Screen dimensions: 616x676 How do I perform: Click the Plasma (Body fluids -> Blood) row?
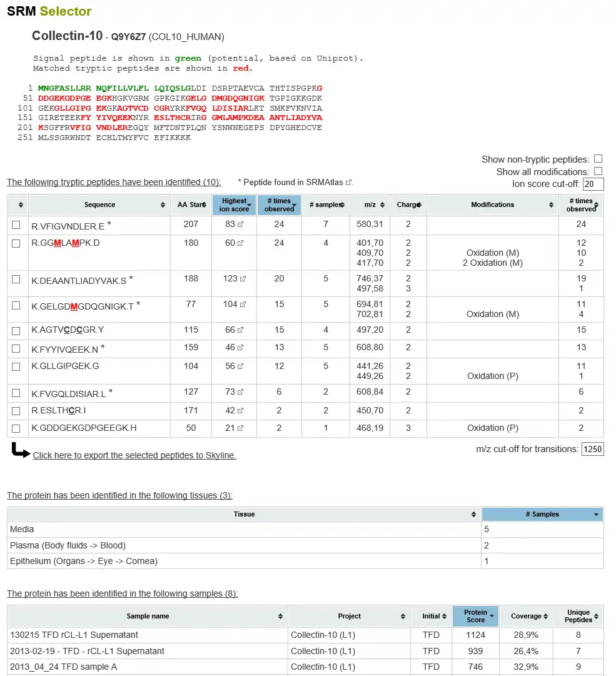(305, 546)
